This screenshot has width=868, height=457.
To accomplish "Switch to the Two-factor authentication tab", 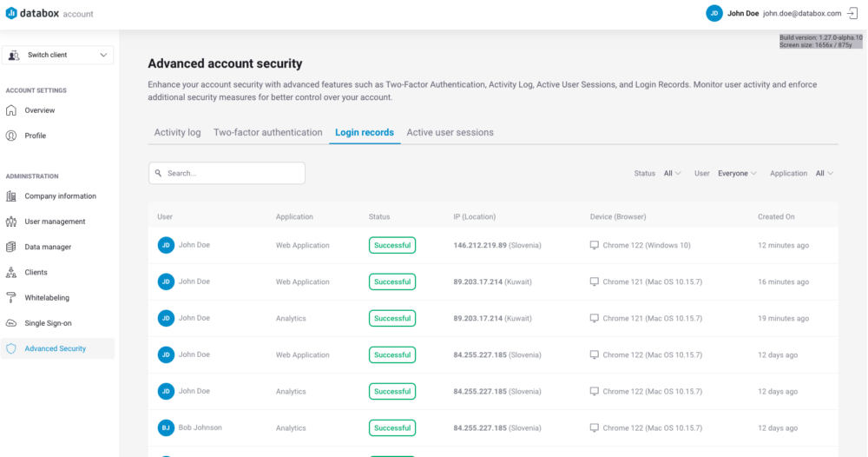I will point(268,132).
